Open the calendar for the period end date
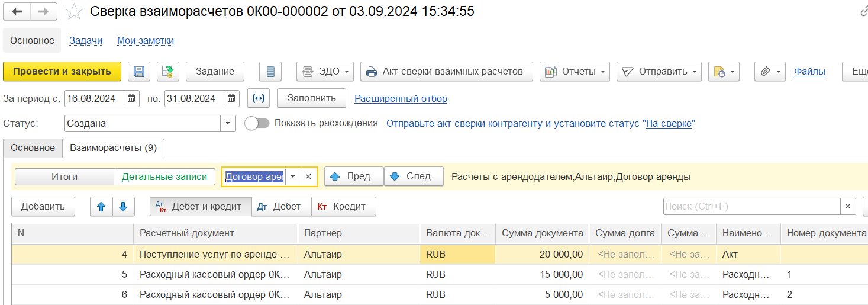The width and height of the screenshot is (868, 305). pos(232,98)
